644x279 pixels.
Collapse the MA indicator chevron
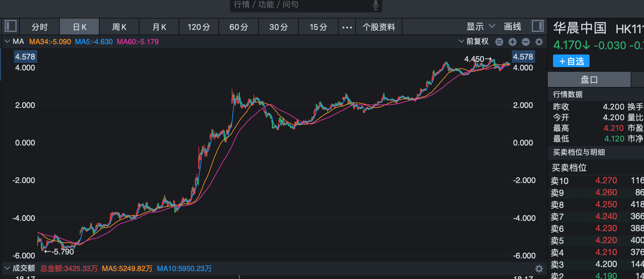(x=7, y=42)
